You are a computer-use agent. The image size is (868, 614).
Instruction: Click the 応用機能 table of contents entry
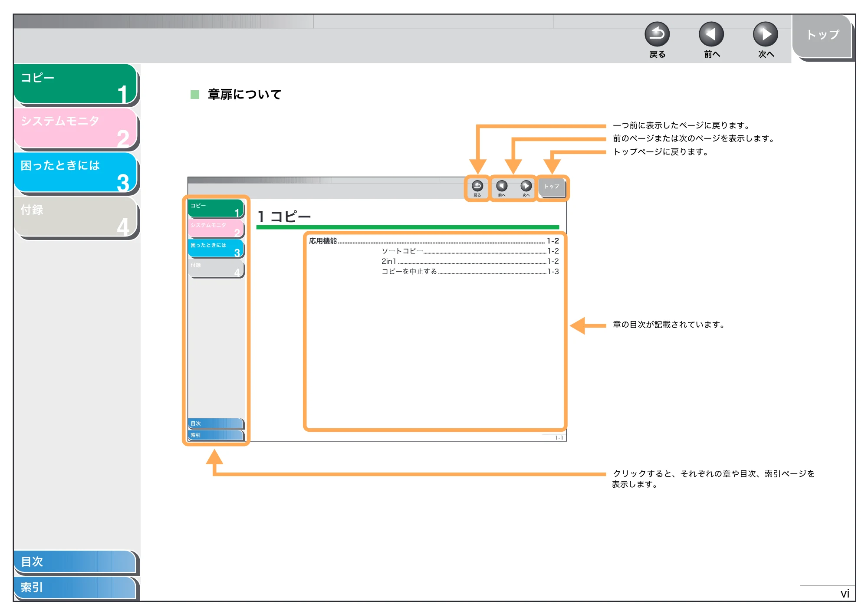(434, 241)
